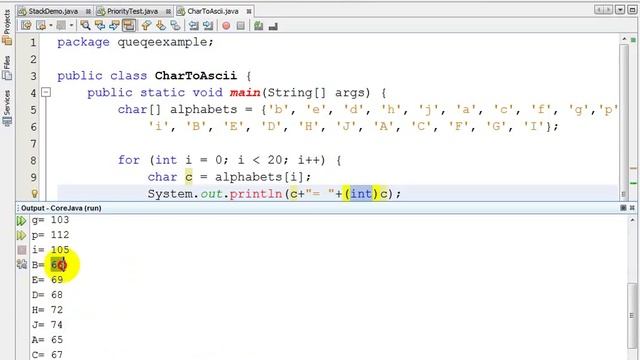
Task: Click green status square in error stripe
Action: point(633,40)
